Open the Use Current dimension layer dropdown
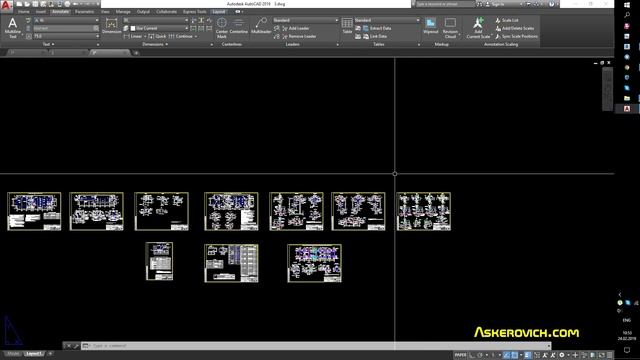The image size is (640, 360). coord(159,28)
